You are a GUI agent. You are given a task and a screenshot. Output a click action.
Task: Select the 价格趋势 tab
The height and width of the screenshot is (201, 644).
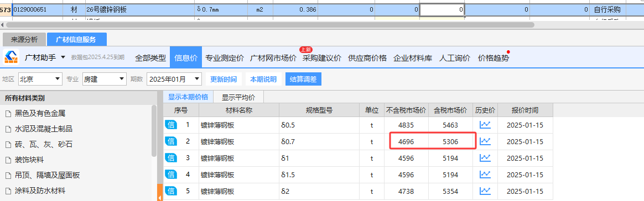coord(494,58)
